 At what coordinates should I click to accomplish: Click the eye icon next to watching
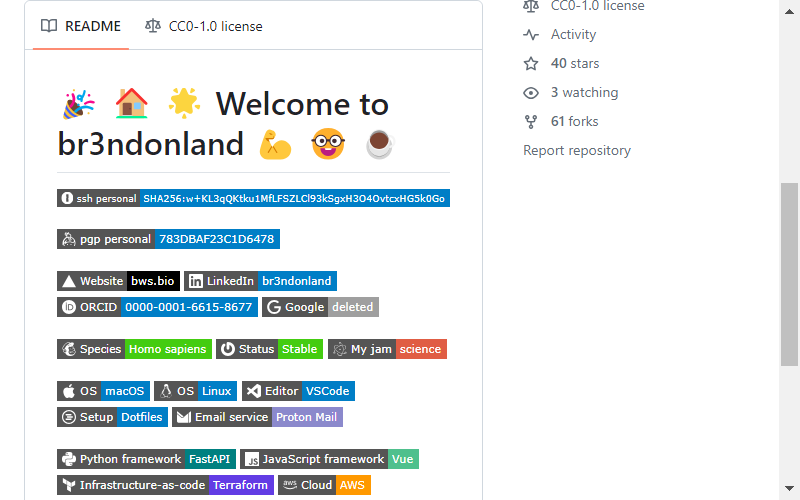(531, 93)
